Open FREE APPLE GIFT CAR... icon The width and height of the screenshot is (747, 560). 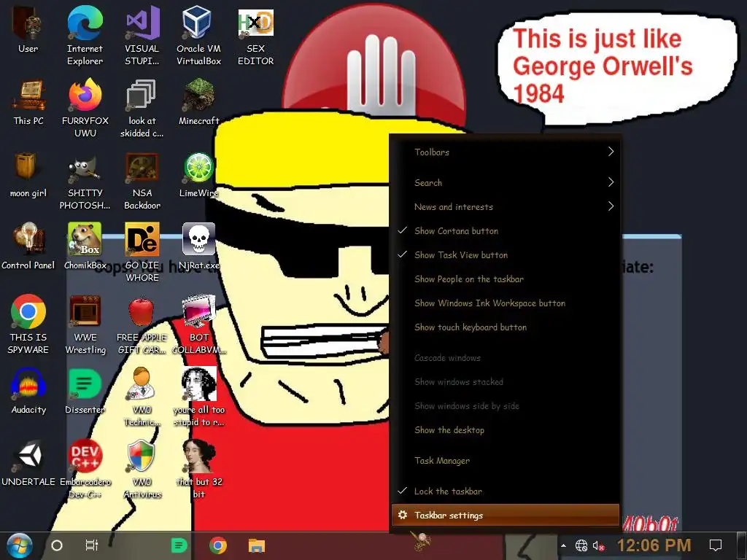(142, 324)
